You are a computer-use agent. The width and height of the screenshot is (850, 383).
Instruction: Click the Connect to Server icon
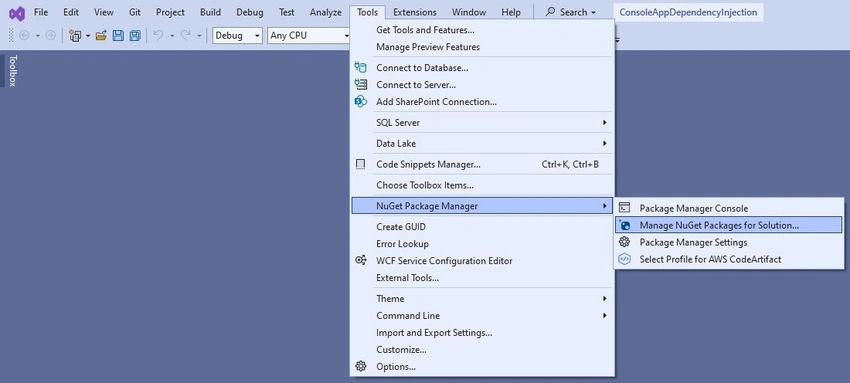[x=360, y=85]
